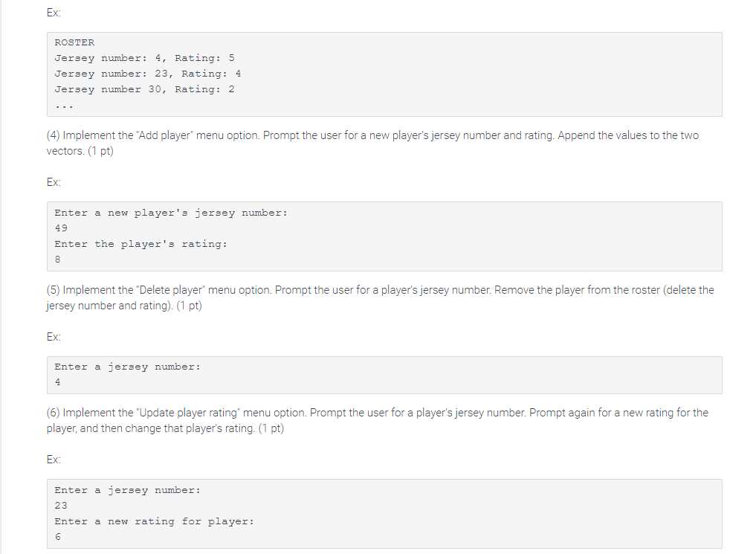
Task: Click 'Enter a jersey number:' in delete example
Action: 127,367
